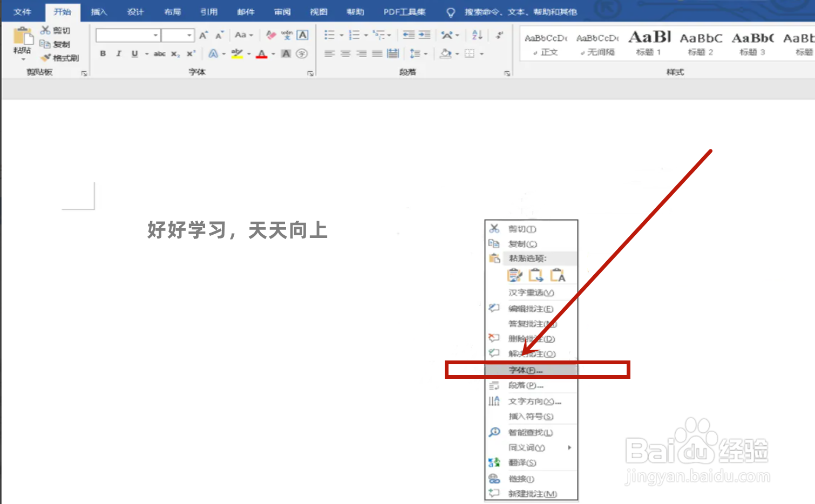Click the paragraph shading paint bucket
This screenshot has width=815, height=504.
pos(446,53)
